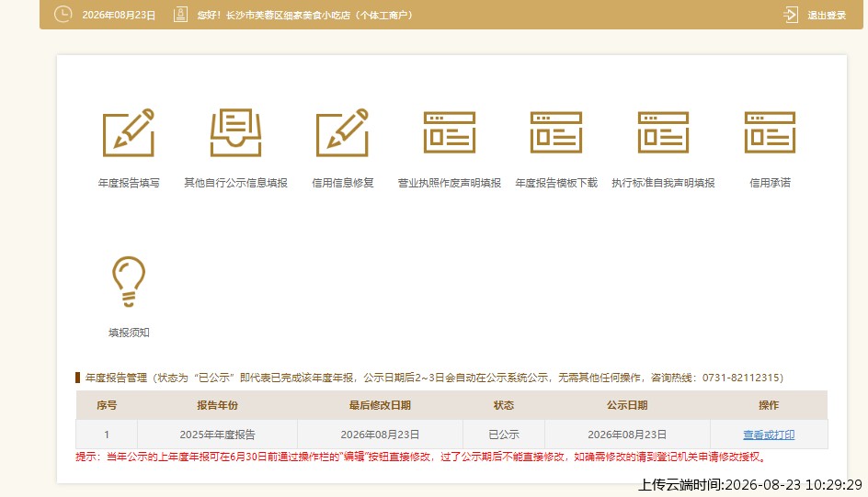This screenshot has height=497, width=868.
Task: Click the logout arrow icon in header
Action: click(x=791, y=15)
